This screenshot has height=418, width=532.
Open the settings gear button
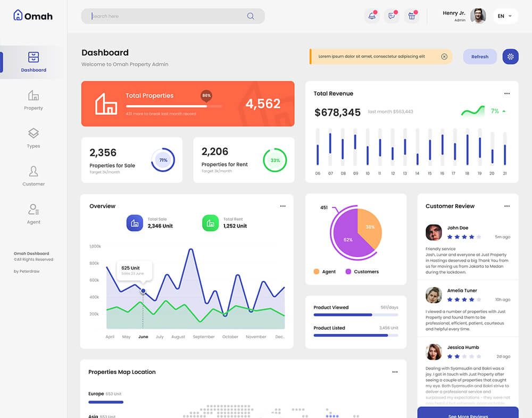point(510,56)
